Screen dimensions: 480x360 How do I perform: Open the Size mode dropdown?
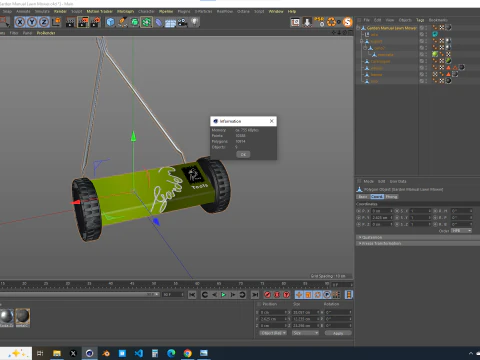coord(305,333)
